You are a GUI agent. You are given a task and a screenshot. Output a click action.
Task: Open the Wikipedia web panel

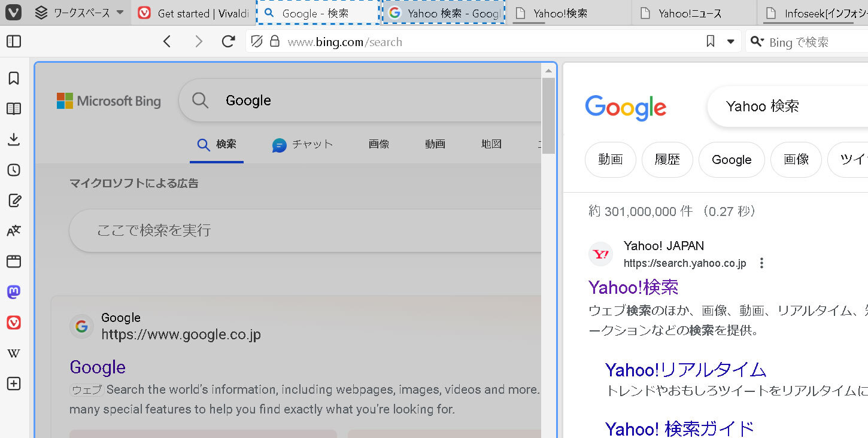coord(14,353)
